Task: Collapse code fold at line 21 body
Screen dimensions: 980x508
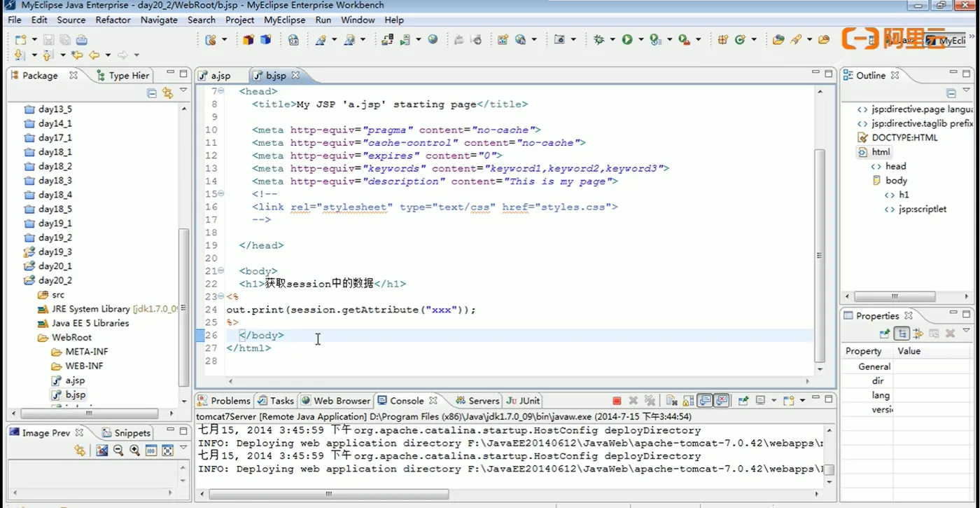Action: (x=221, y=270)
